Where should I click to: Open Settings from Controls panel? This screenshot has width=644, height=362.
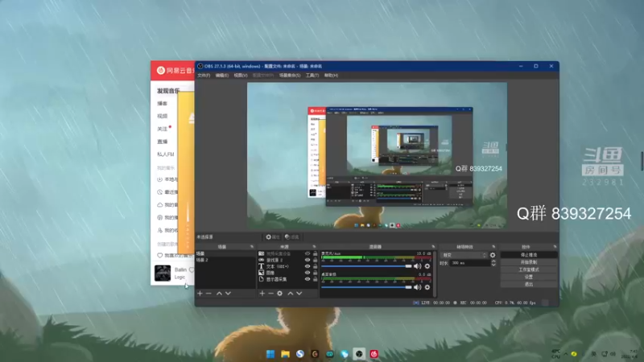[529, 277]
